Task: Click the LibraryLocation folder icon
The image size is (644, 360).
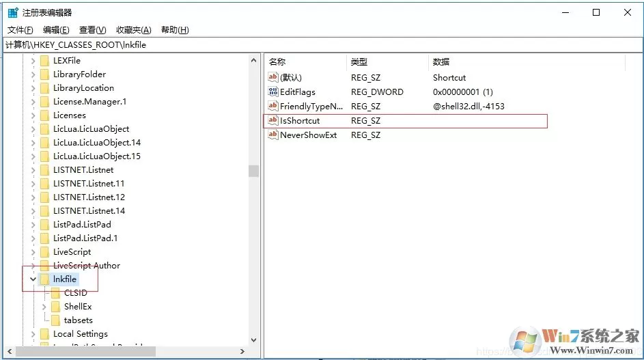Action: (x=45, y=88)
